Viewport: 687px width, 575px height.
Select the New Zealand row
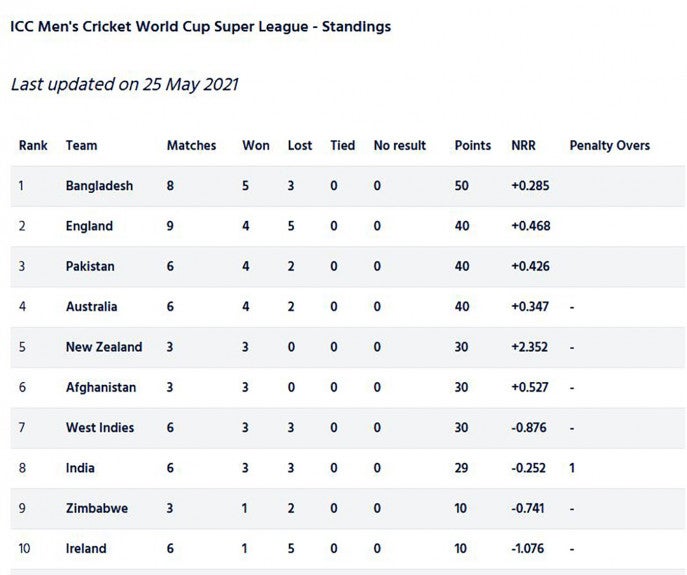tap(347, 347)
